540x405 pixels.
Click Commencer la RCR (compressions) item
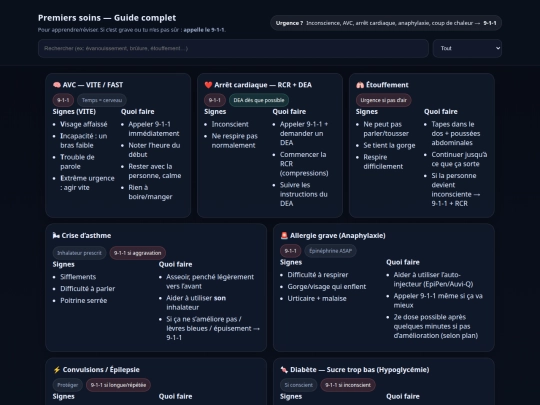point(304,164)
